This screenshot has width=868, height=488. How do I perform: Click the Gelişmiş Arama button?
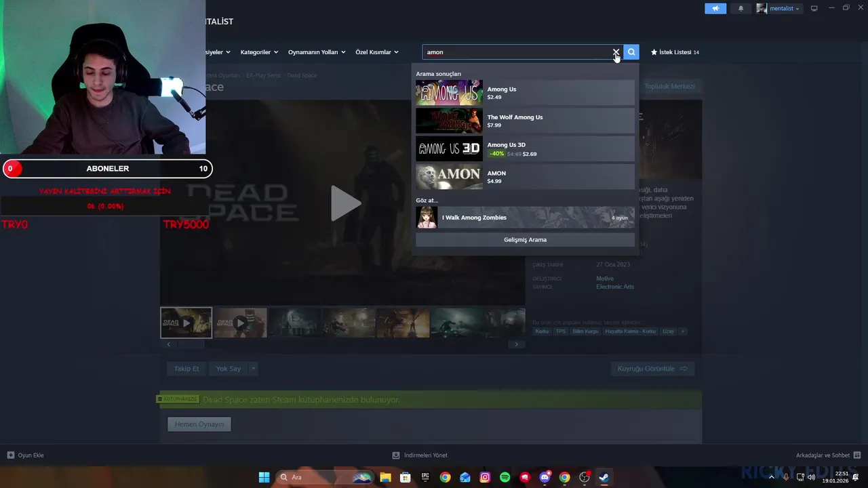point(525,240)
